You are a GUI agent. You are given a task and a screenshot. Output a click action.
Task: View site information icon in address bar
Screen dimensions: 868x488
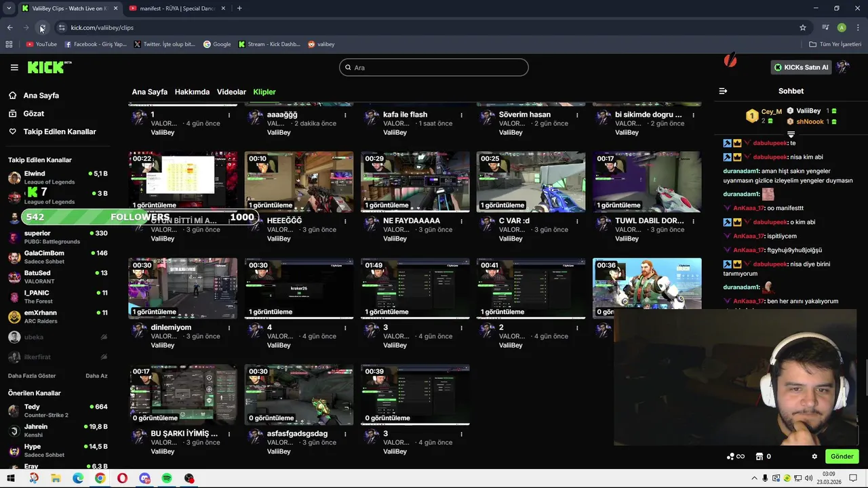tap(62, 28)
